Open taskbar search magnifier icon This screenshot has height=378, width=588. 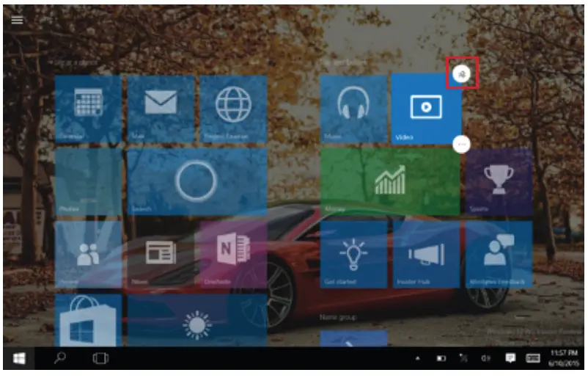[x=60, y=358]
